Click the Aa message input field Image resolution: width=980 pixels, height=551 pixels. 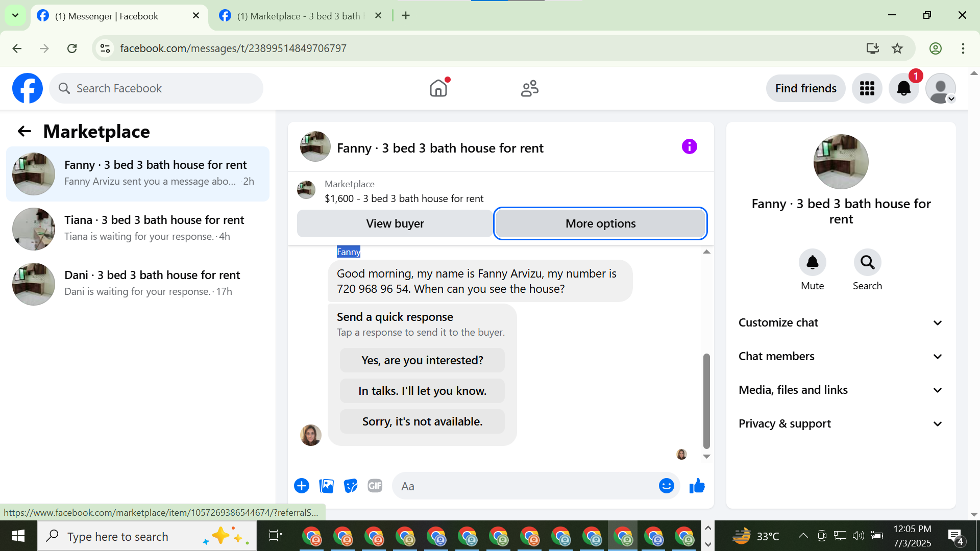tap(526, 486)
